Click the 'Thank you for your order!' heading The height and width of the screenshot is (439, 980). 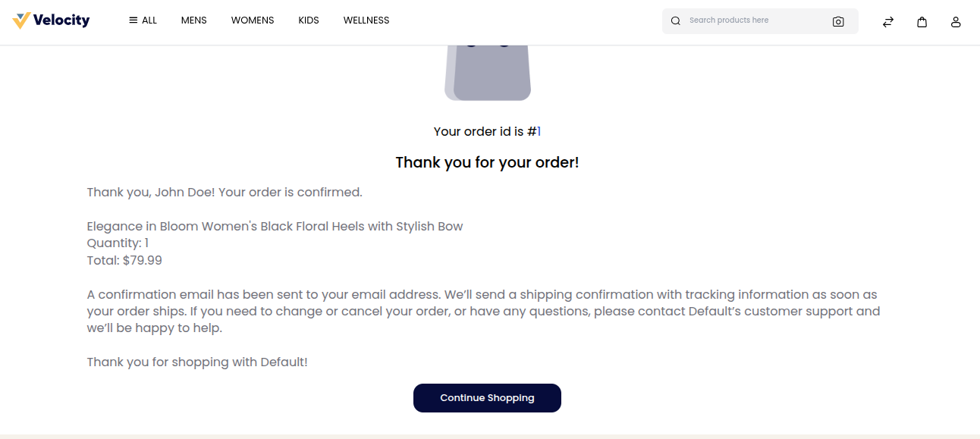pyautogui.click(x=487, y=162)
